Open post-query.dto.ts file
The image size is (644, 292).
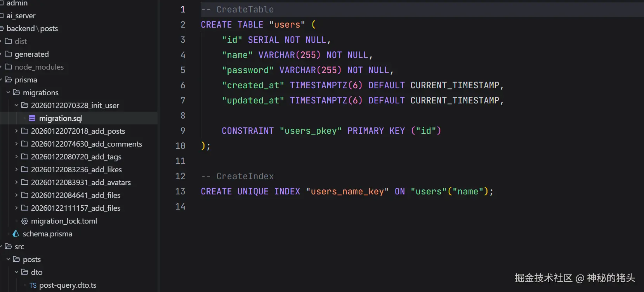point(68,285)
